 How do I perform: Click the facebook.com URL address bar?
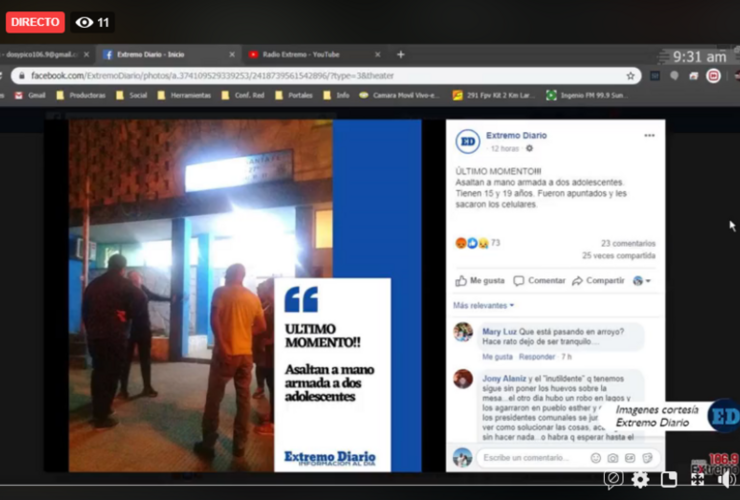click(326, 76)
